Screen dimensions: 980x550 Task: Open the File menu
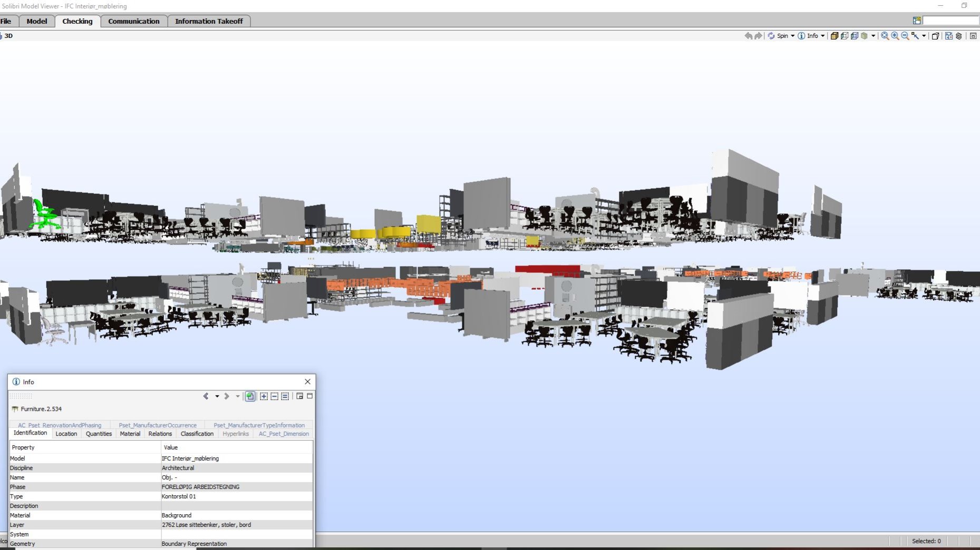click(x=6, y=21)
